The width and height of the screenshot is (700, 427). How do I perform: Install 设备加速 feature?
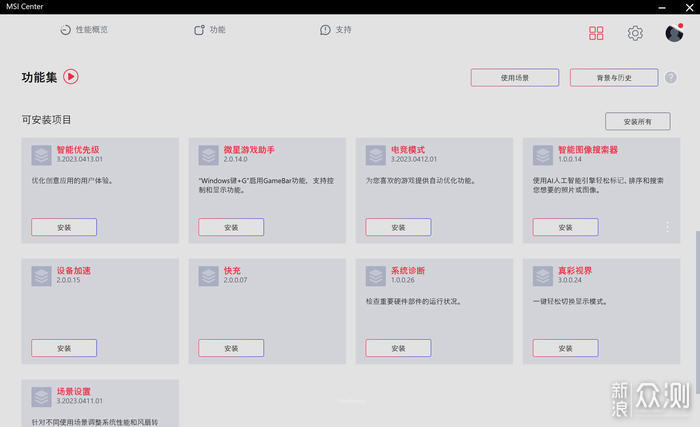pos(64,348)
